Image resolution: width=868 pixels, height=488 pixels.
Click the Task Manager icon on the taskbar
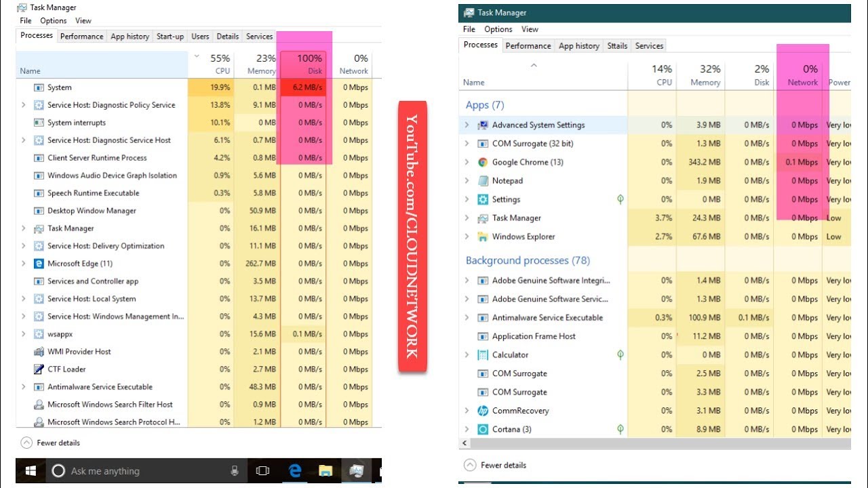click(x=356, y=470)
